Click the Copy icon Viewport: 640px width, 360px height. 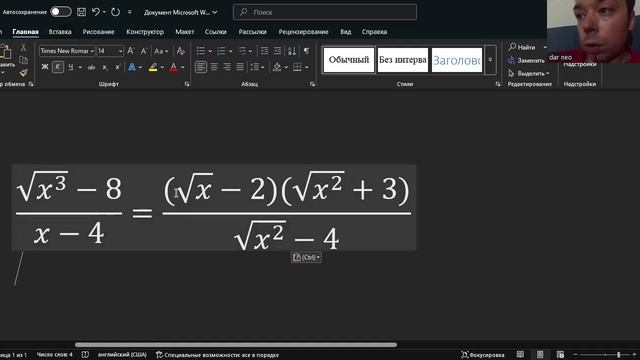click(24, 60)
